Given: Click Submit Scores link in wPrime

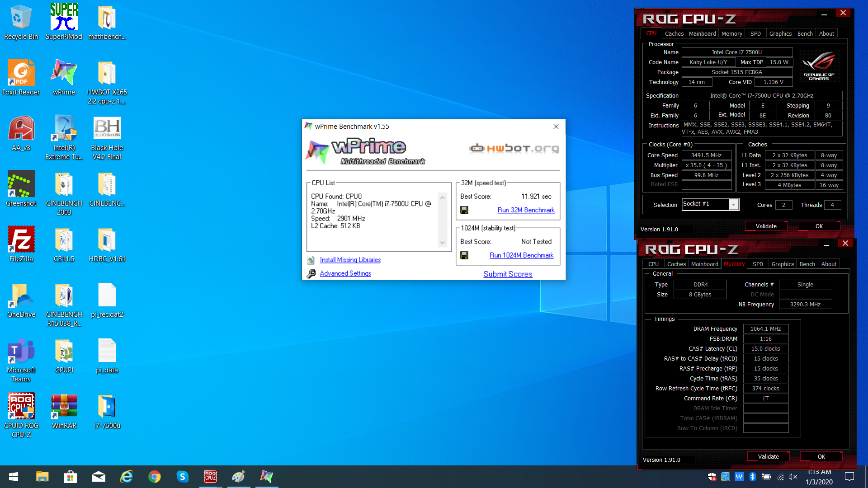Looking at the screenshot, I should point(508,274).
